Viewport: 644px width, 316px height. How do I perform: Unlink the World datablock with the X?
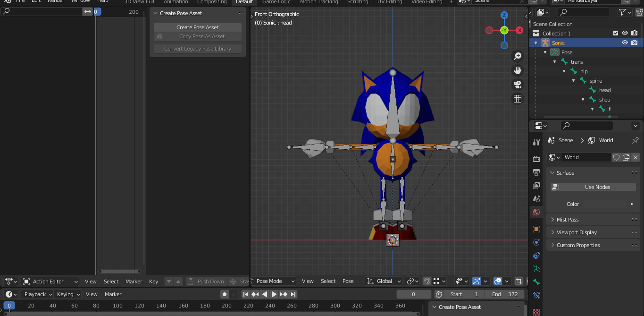coord(636,157)
